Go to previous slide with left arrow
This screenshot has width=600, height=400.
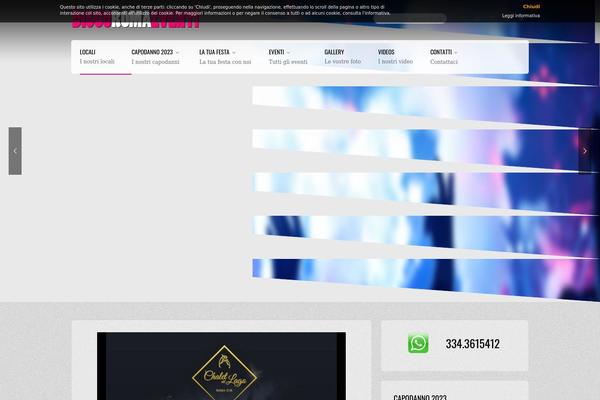15,151
